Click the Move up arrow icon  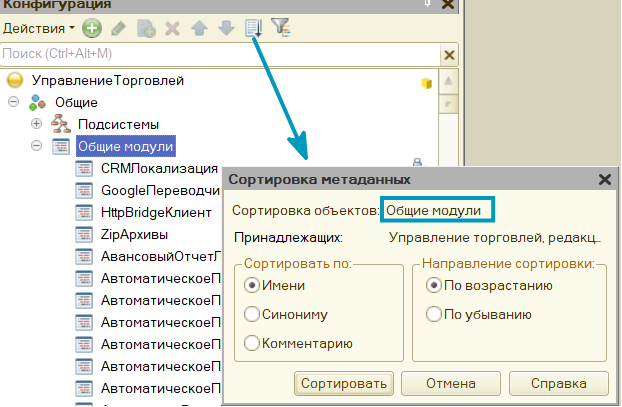coord(199,29)
